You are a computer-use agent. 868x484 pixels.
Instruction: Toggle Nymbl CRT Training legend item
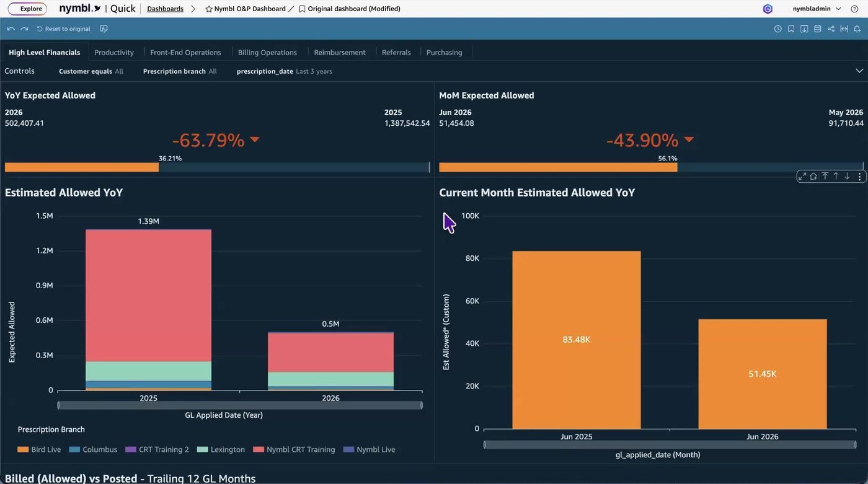click(294, 449)
